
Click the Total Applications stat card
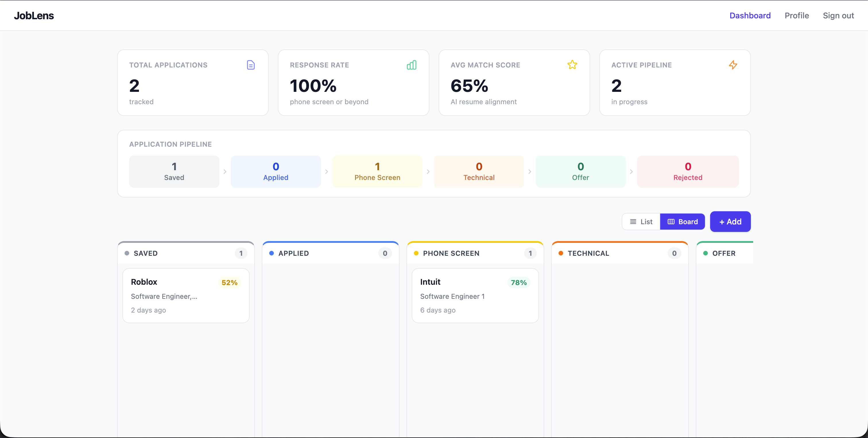193,83
